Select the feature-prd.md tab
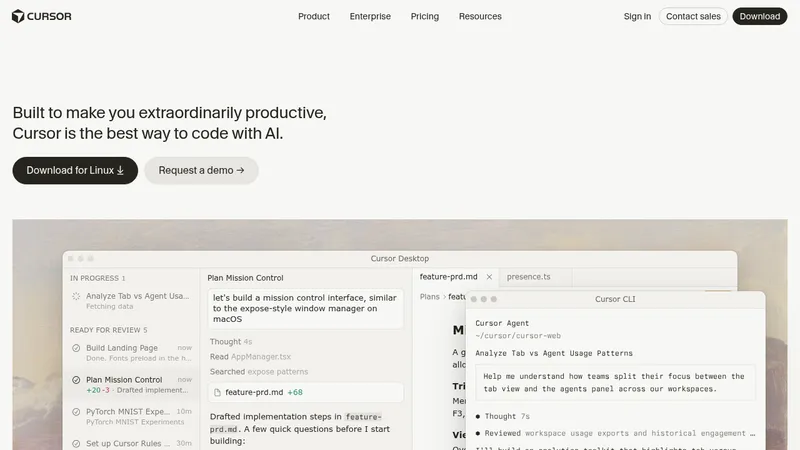The height and width of the screenshot is (450, 800). [448, 277]
